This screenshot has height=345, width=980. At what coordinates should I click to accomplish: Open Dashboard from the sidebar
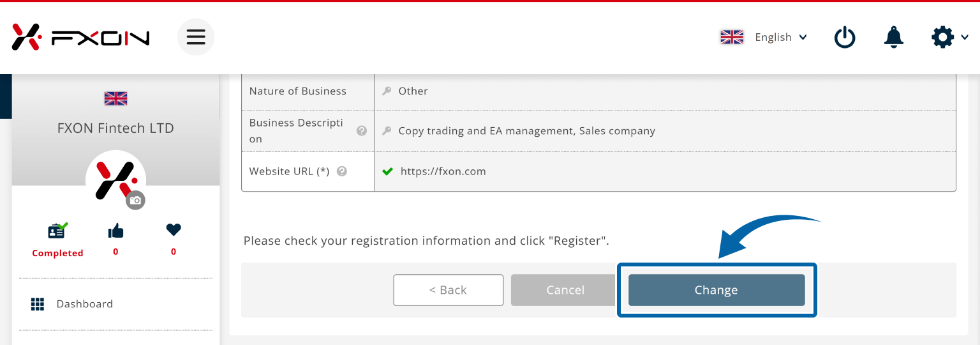coord(84,304)
